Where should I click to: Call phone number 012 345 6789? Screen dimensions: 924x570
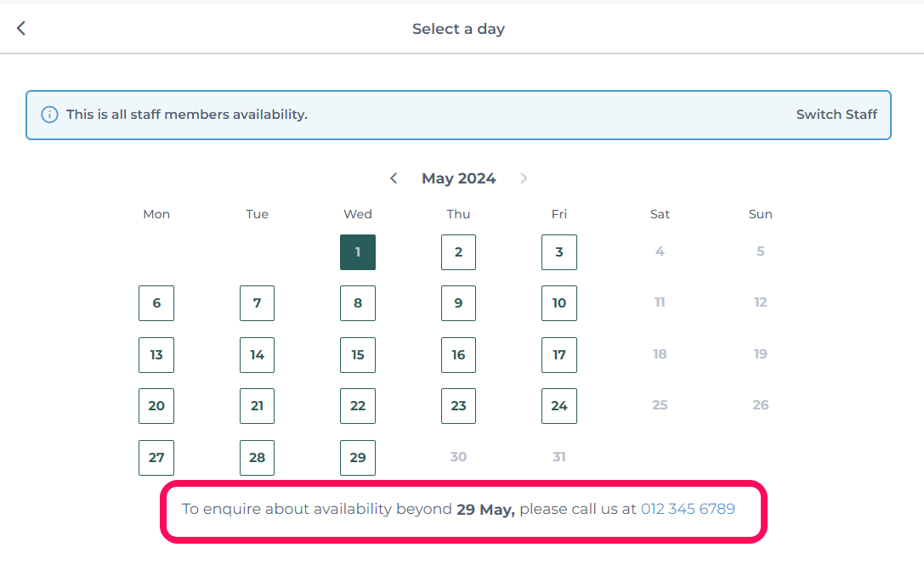(688, 509)
